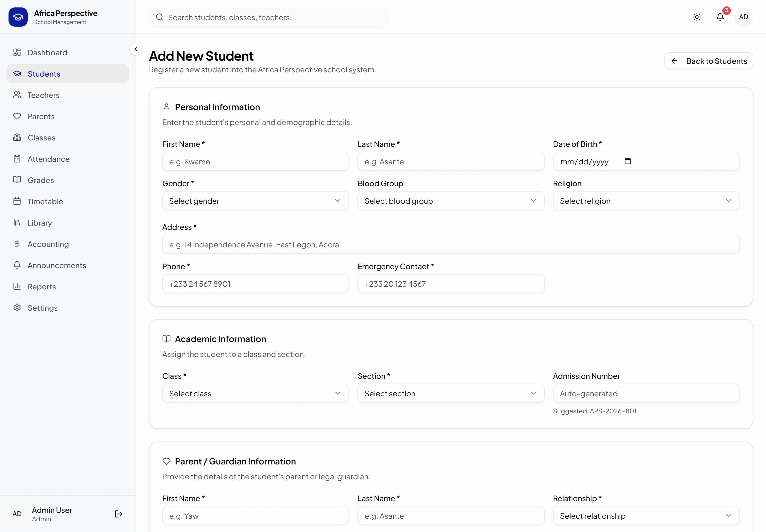Toggle the light/dark theme sun icon
The width and height of the screenshot is (766, 532).
697,17
